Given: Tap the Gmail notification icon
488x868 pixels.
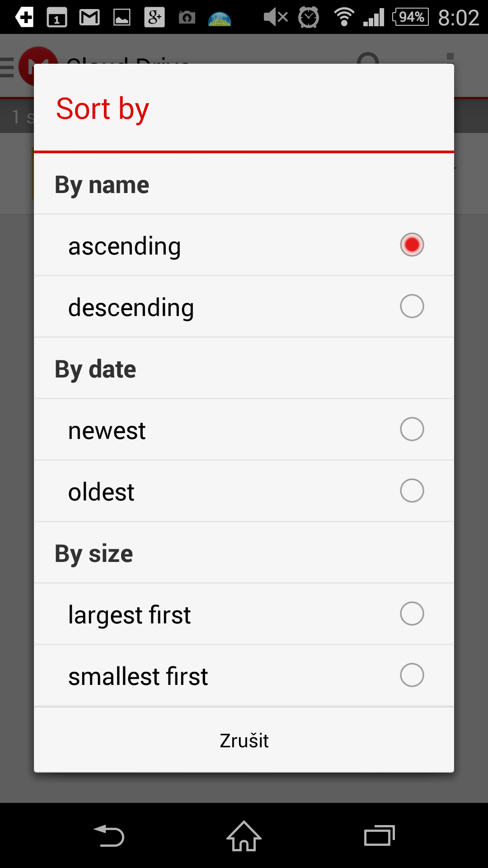Looking at the screenshot, I should (89, 18).
